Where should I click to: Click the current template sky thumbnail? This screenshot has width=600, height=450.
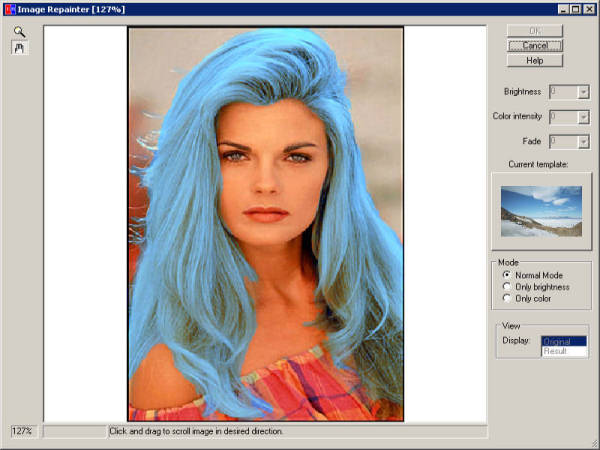[541, 211]
